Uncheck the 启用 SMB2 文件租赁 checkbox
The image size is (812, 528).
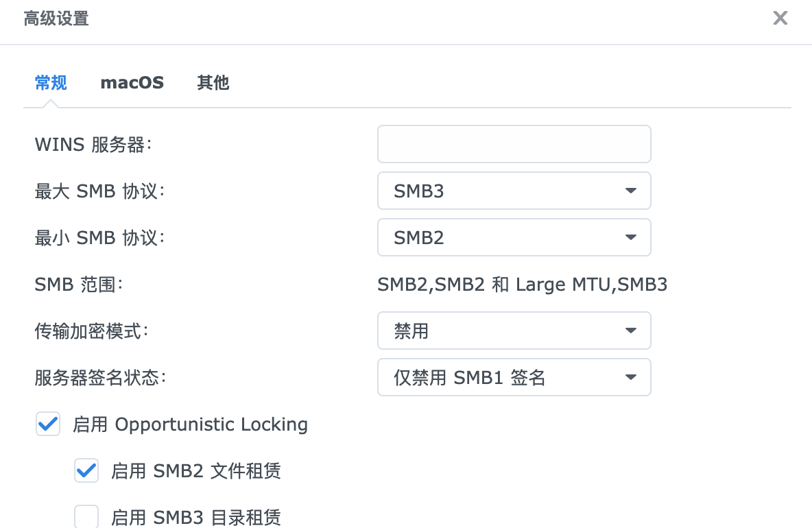pyautogui.click(x=86, y=471)
